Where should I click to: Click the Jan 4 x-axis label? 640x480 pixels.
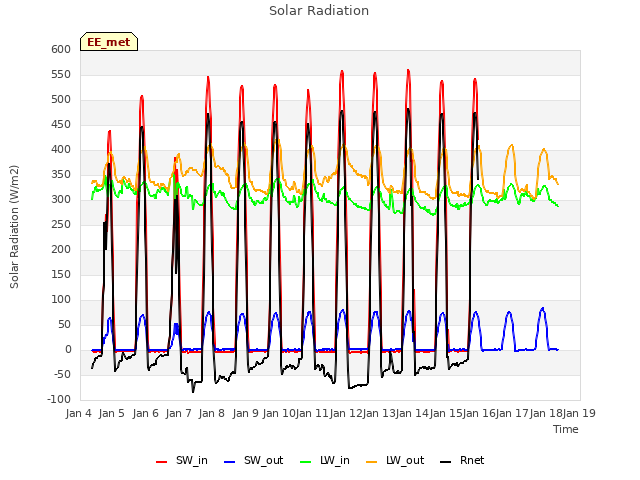tap(79, 413)
